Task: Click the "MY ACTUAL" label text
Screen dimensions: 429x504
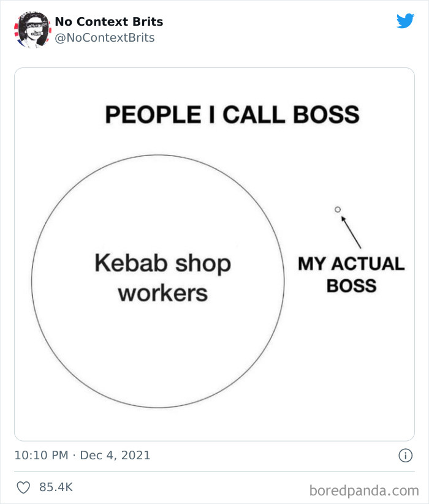Action: coord(351,264)
